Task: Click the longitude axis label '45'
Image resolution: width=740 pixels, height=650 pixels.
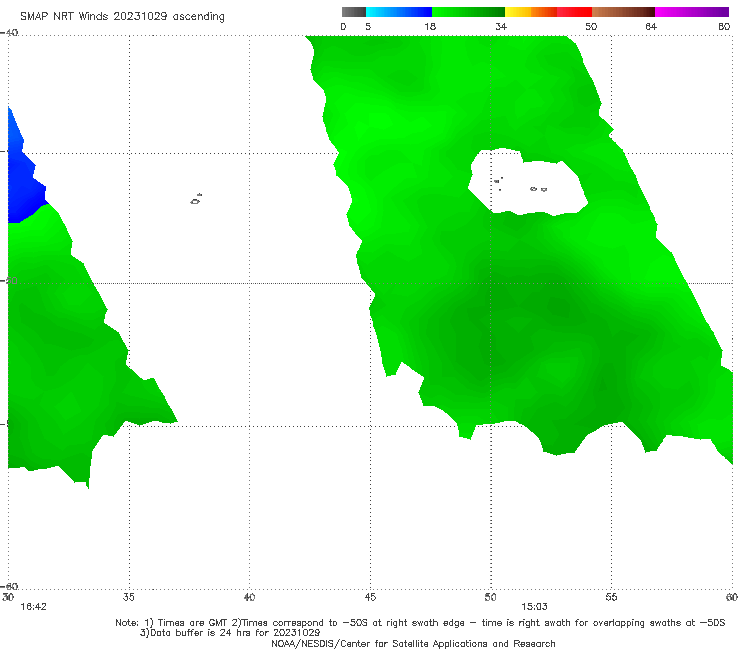Action: (370, 597)
